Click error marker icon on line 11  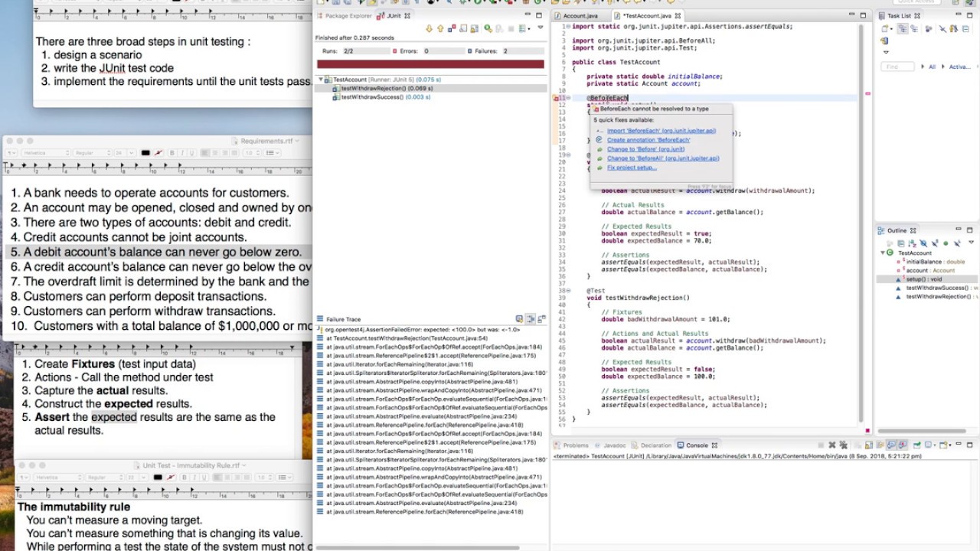click(x=557, y=98)
